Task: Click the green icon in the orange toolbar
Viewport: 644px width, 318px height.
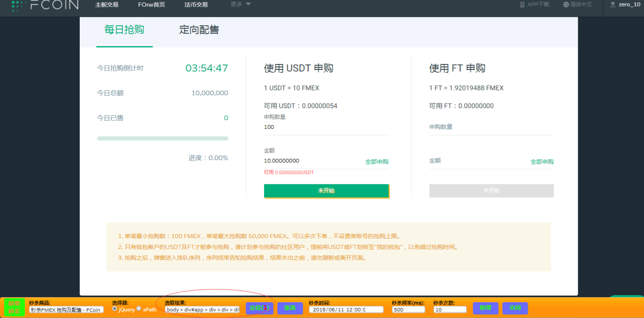Action: (x=14, y=308)
